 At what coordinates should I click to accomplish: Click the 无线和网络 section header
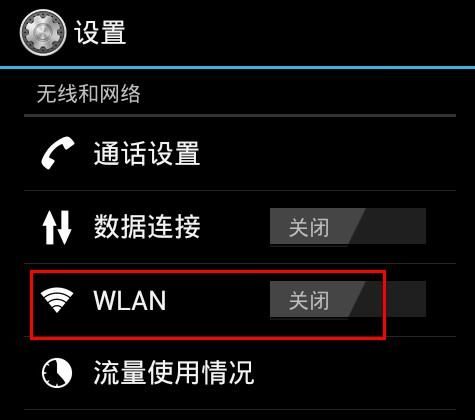click(x=88, y=94)
